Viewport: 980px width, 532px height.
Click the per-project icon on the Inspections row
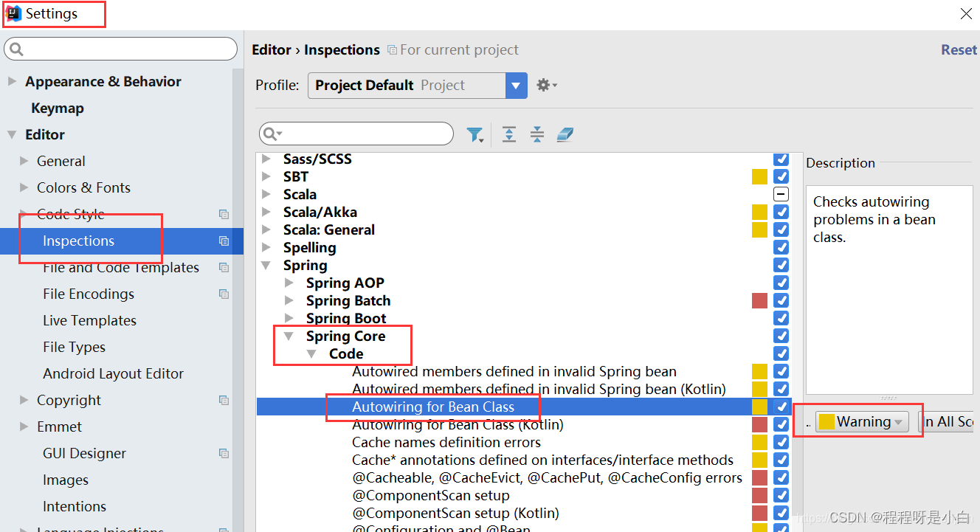224,241
